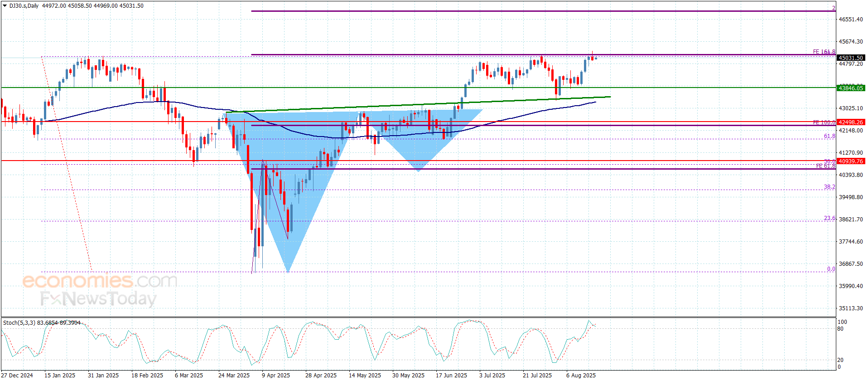Click the FE 100.0 Fibonacci expansion label
The height and width of the screenshot is (381, 868).
click(x=824, y=122)
